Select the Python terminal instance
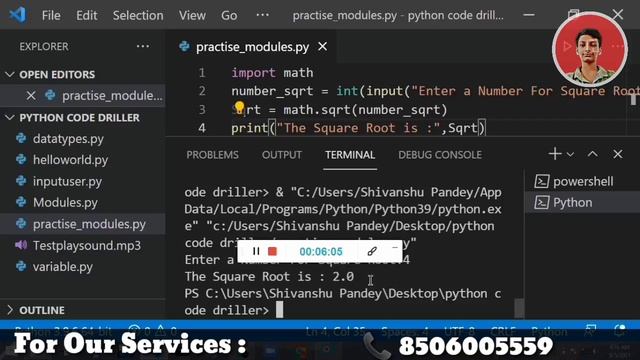The height and width of the screenshot is (360, 640). (582, 202)
